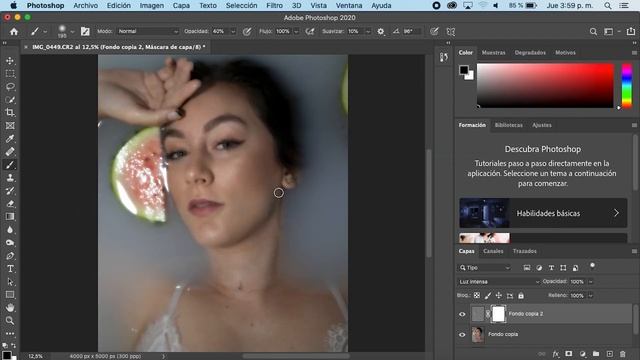Toggle symmetry paint options butterfly

pos(451,31)
